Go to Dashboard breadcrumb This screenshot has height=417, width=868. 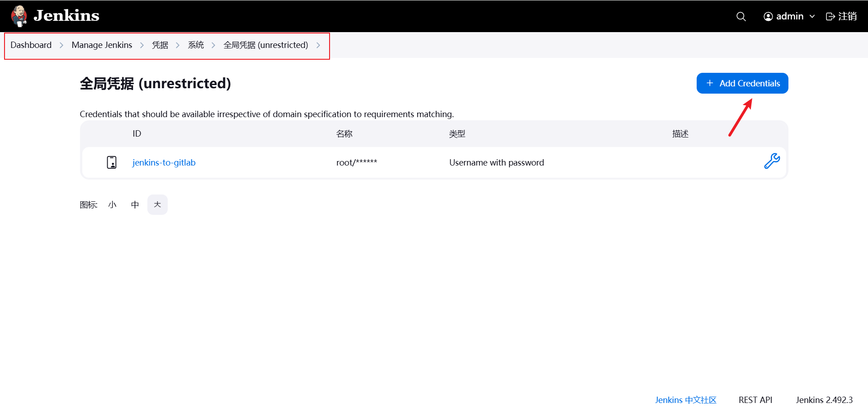pyautogui.click(x=31, y=45)
